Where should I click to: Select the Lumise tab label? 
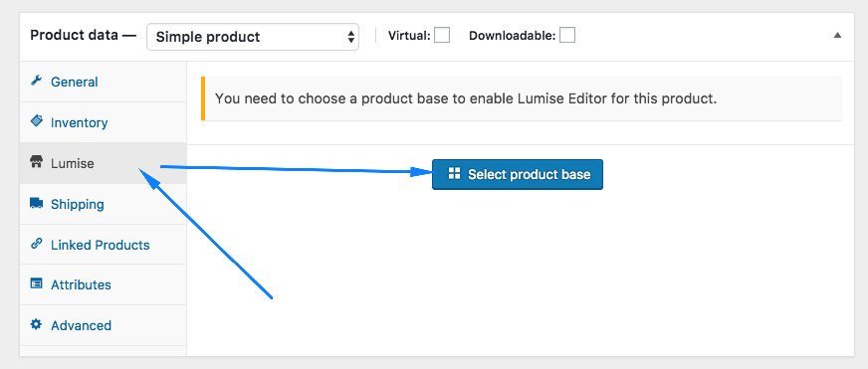pos(73,163)
